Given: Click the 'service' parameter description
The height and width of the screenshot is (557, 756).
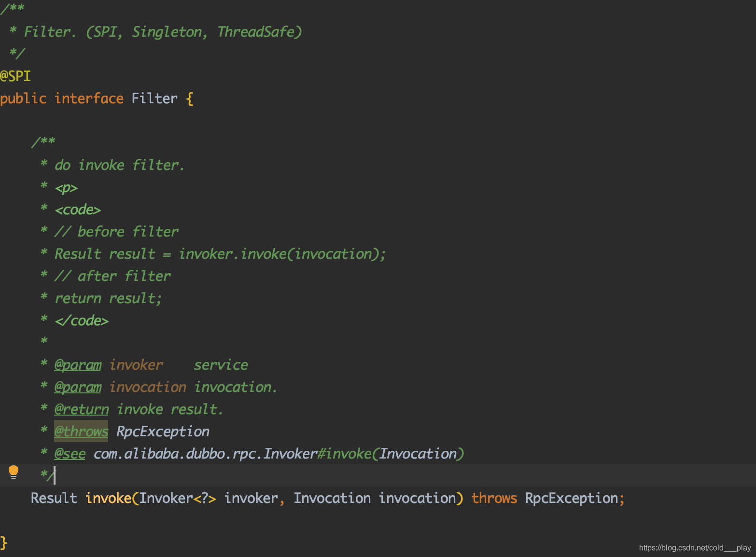Looking at the screenshot, I should pyautogui.click(x=221, y=365).
